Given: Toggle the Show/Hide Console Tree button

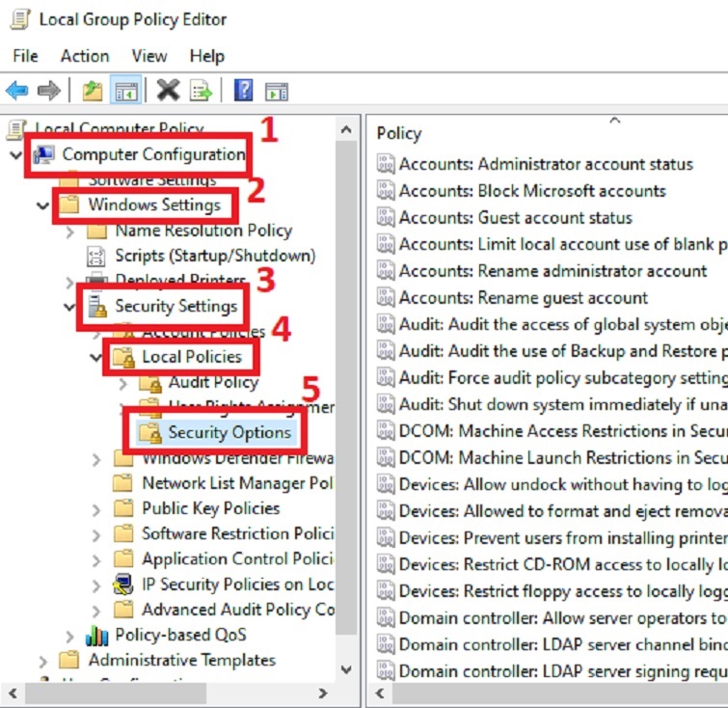Looking at the screenshot, I should tap(124, 91).
